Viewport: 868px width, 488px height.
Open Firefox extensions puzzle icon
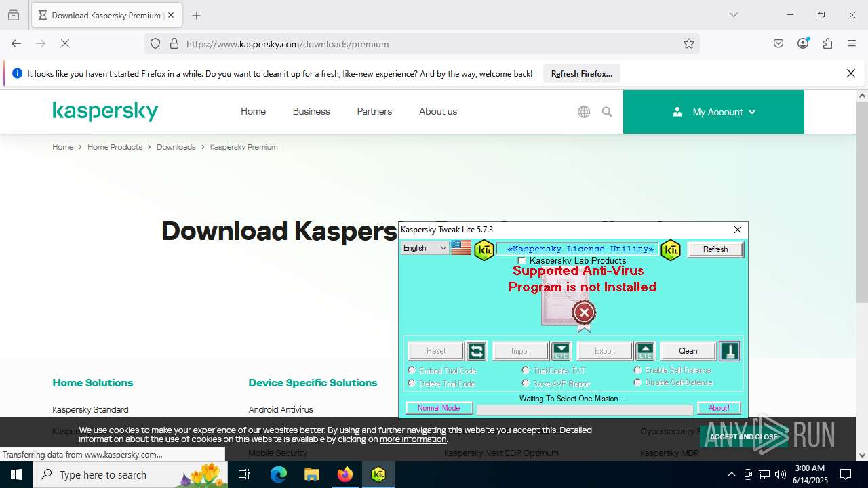pos(827,43)
